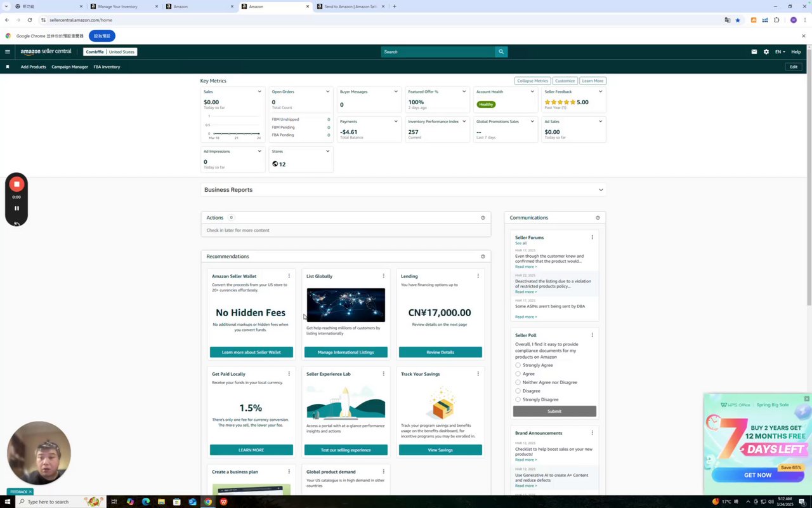
Task: Open Communications help icon
Action: coord(598,218)
